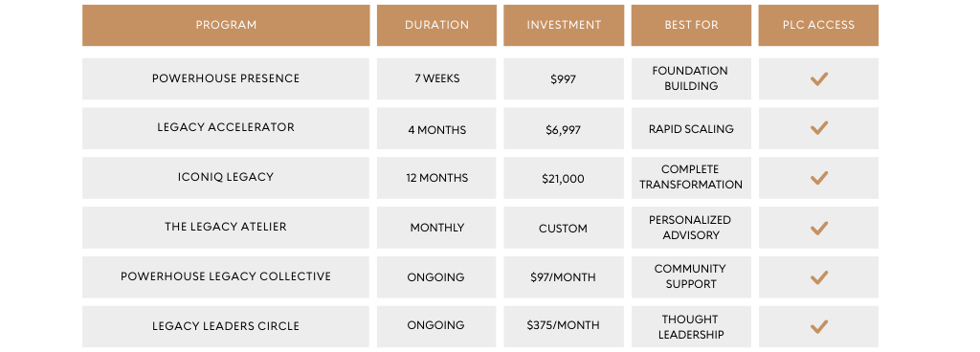Select the PROGRAM column header

226,26
